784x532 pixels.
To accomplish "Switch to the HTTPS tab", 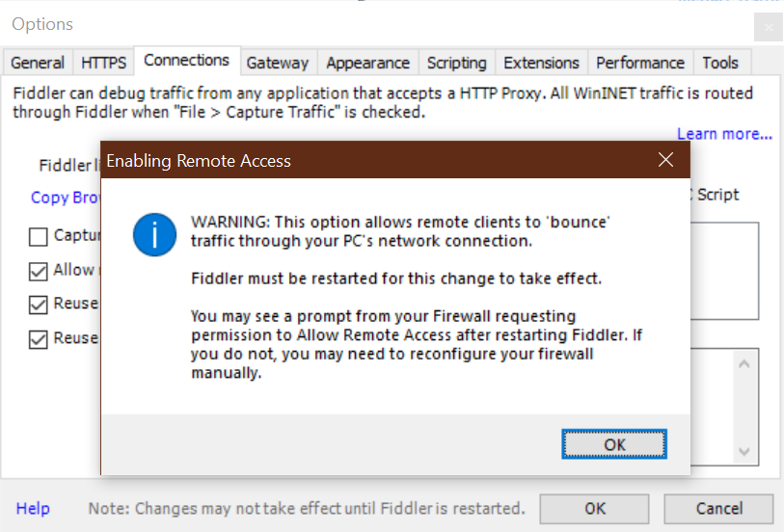I will [103, 63].
